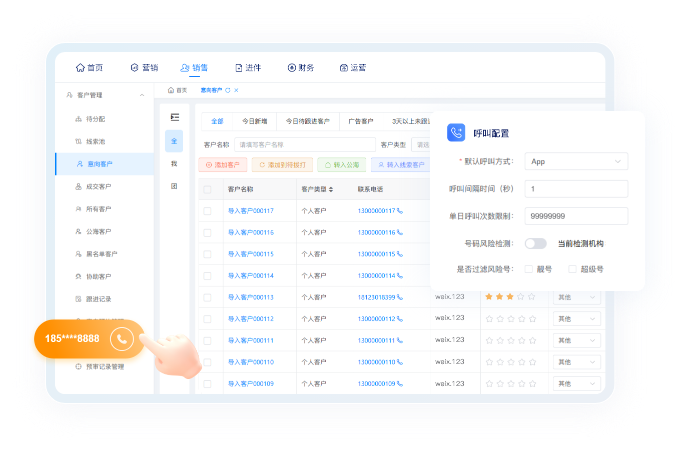
Task: Click the 首页 home breadcrumb tab
Action: pyautogui.click(x=177, y=90)
